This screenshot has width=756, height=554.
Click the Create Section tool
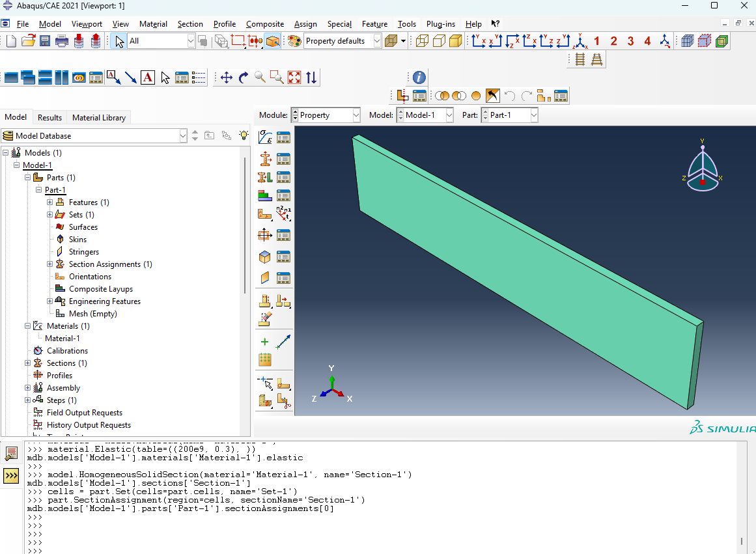[x=265, y=158]
